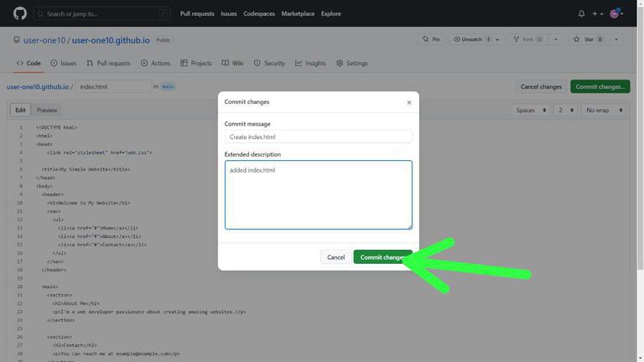The image size is (644, 362).
Task: Expand the Unwatch dropdown arrow
Action: click(498, 39)
